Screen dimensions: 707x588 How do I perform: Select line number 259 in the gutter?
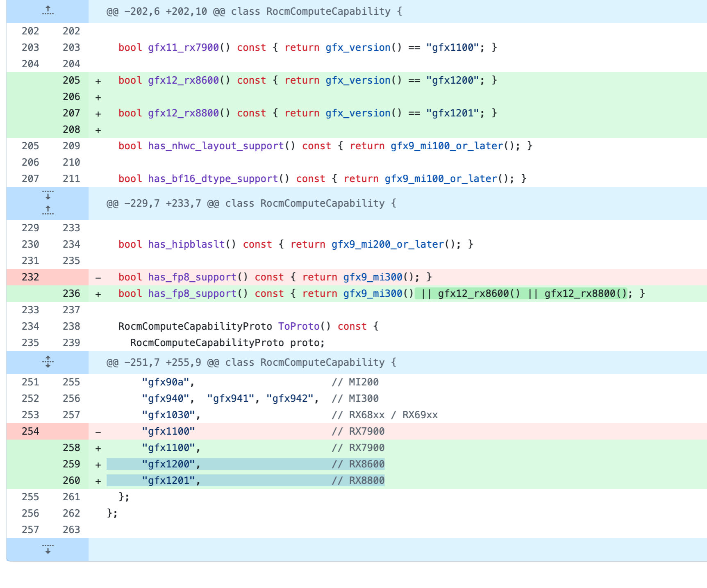tap(71, 464)
